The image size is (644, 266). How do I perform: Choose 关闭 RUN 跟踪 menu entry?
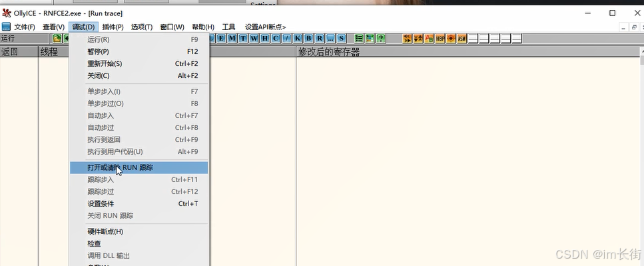point(139,215)
